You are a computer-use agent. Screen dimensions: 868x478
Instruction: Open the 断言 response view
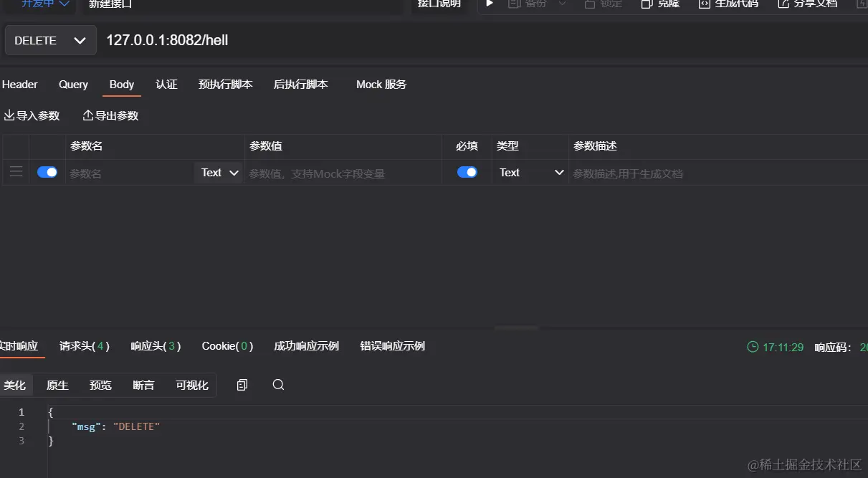coord(143,386)
